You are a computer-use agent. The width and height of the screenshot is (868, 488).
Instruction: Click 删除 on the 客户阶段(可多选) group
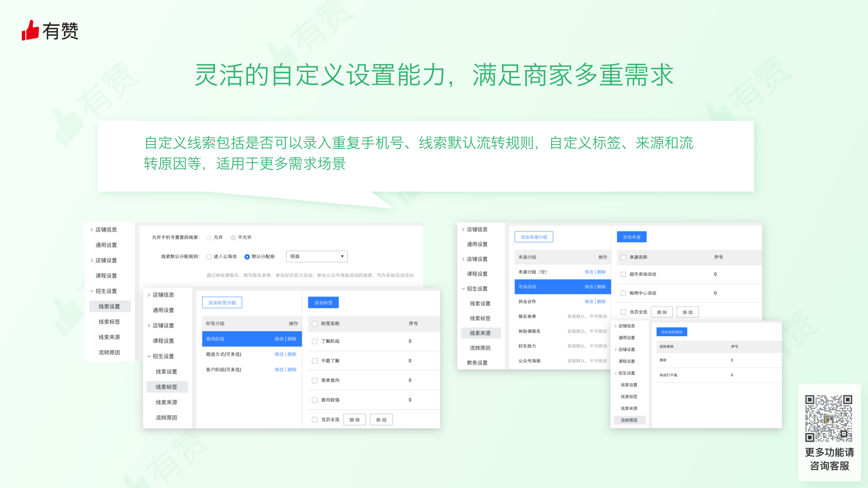pyautogui.click(x=292, y=370)
